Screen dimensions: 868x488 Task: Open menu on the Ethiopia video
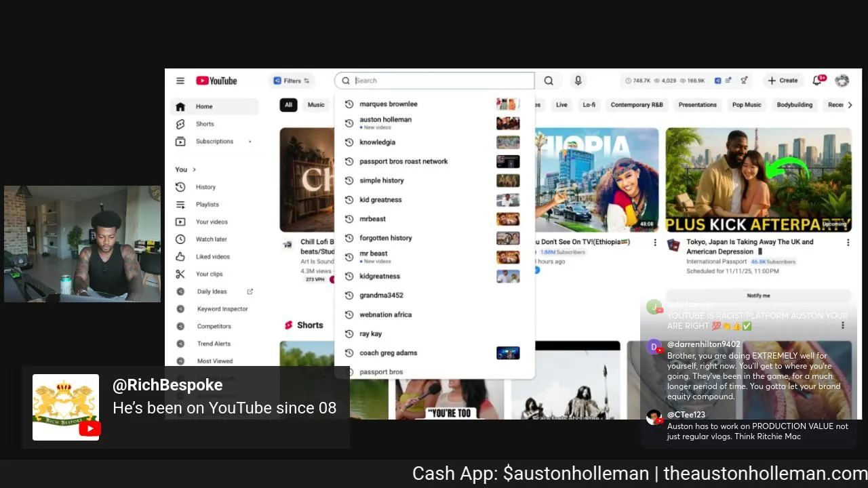654,243
